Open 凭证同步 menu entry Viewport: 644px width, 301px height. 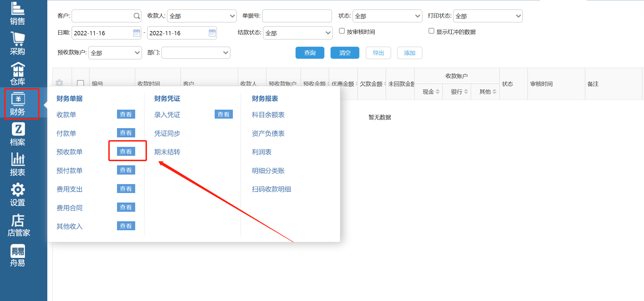167,133
